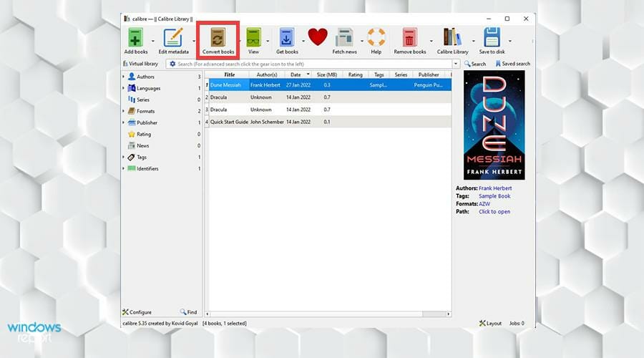This screenshot has width=644, height=358.
Task: Click the Click to open path link
Action: pos(494,212)
